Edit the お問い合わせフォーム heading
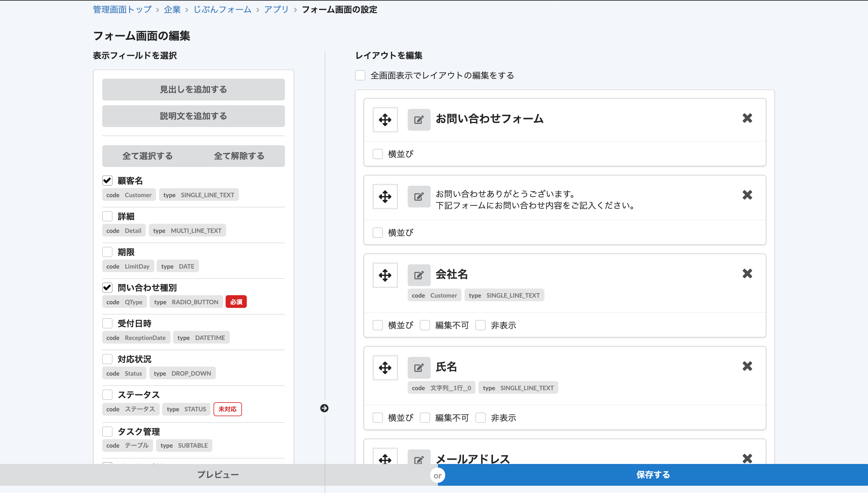This screenshot has width=868, height=493. coord(419,120)
